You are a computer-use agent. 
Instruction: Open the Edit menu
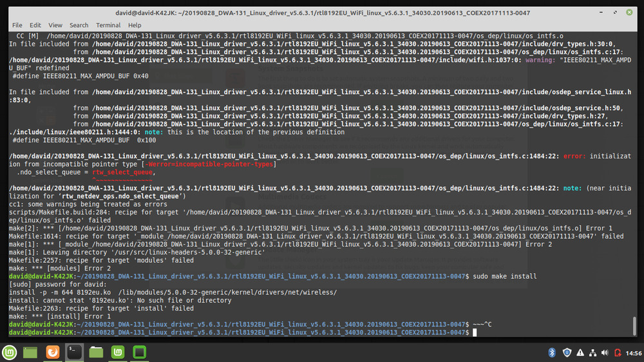(x=35, y=25)
